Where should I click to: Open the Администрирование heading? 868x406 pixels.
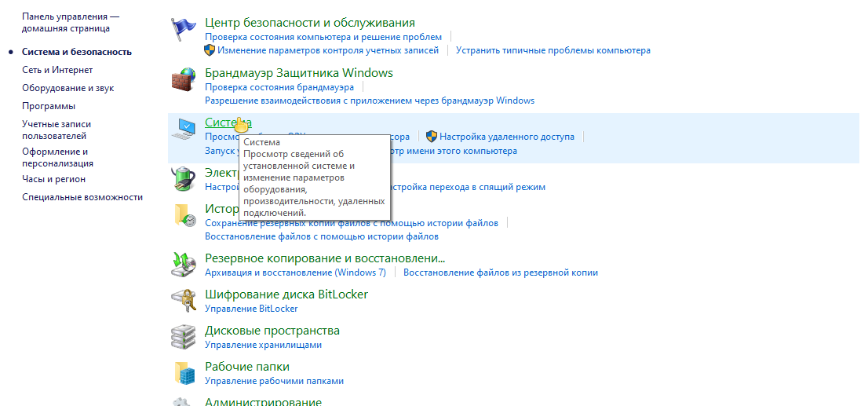[263, 401]
